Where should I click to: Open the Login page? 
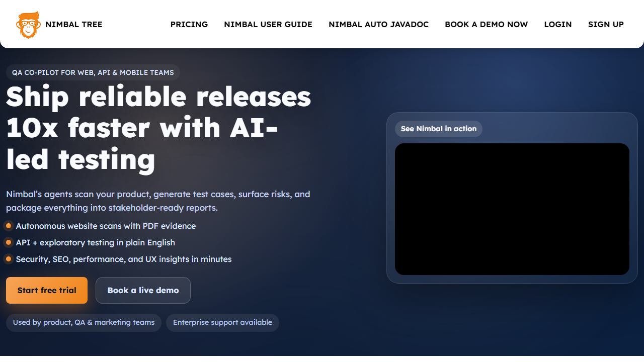557,24
